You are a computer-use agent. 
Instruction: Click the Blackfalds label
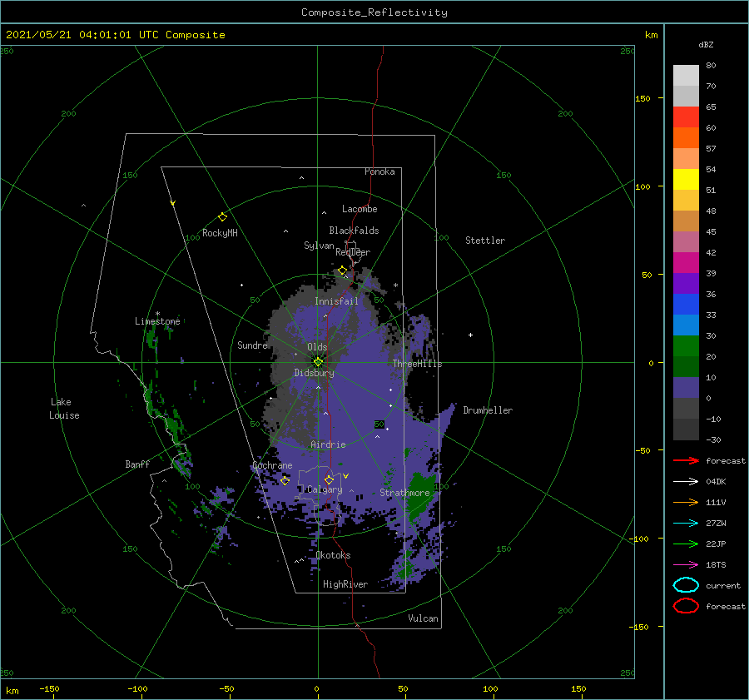point(354,231)
